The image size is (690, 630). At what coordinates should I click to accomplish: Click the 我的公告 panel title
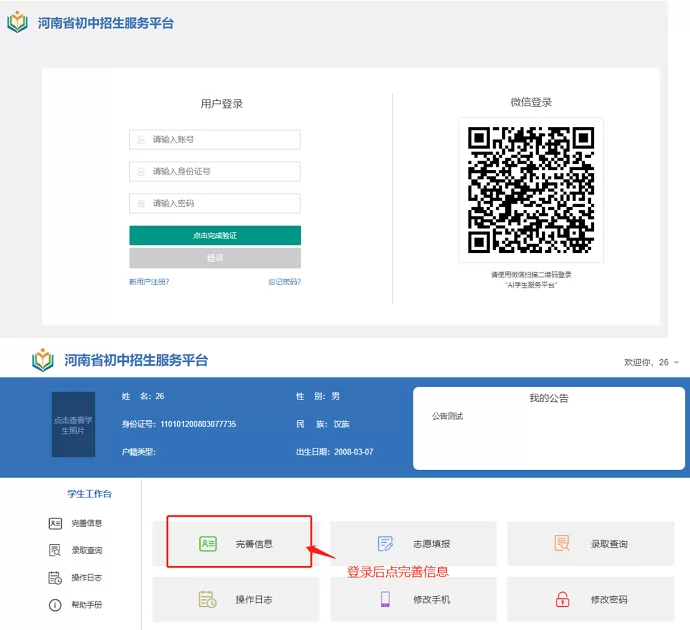click(x=549, y=398)
